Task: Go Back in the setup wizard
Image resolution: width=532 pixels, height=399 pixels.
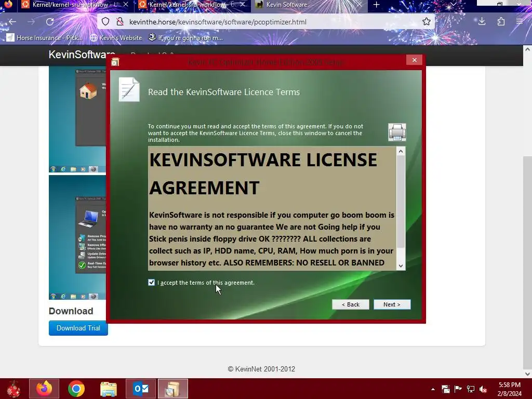Action: [x=351, y=304]
